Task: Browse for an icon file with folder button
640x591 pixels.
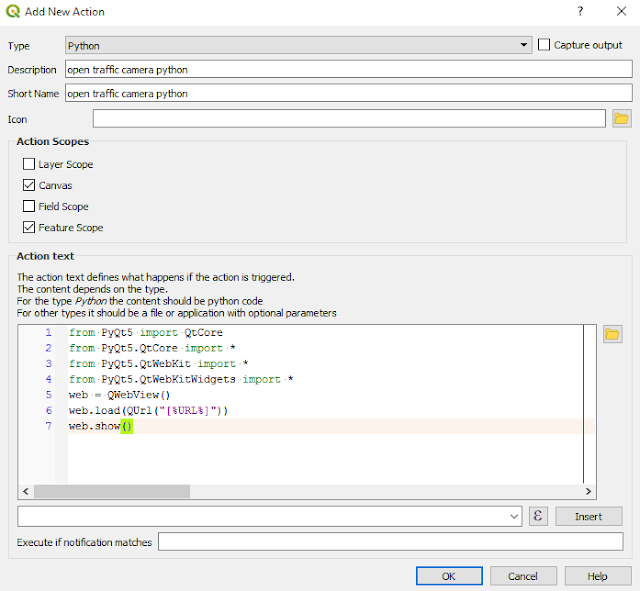Action: (621, 119)
